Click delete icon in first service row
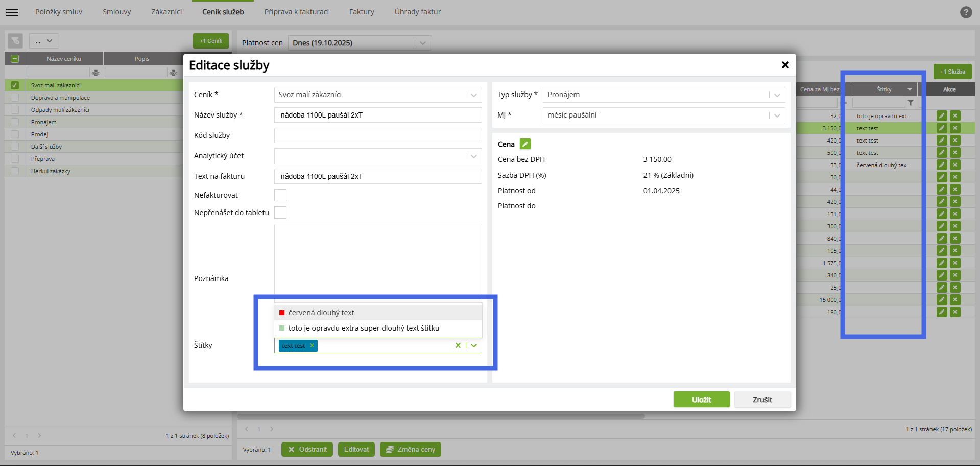This screenshot has width=980, height=466. pyautogui.click(x=955, y=116)
